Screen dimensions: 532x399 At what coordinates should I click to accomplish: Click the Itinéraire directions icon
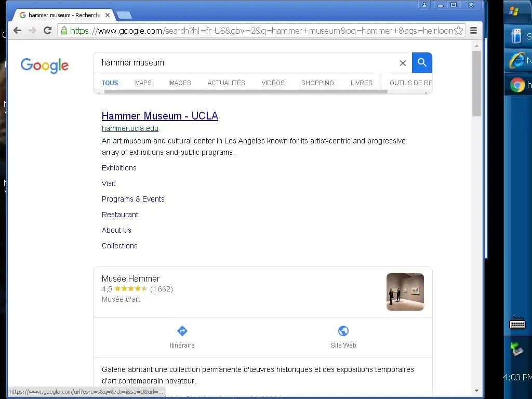tap(182, 331)
